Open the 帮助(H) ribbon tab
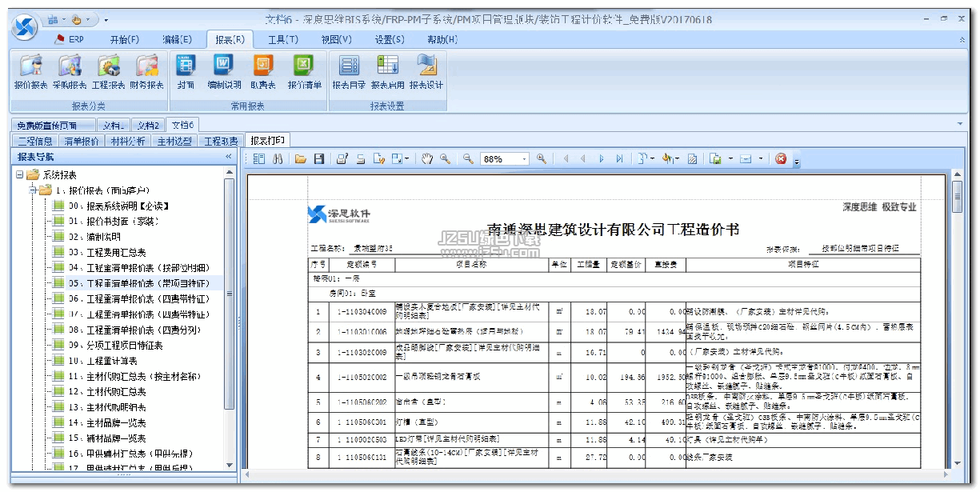Viewport: 980px width, 492px height. (442, 39)
